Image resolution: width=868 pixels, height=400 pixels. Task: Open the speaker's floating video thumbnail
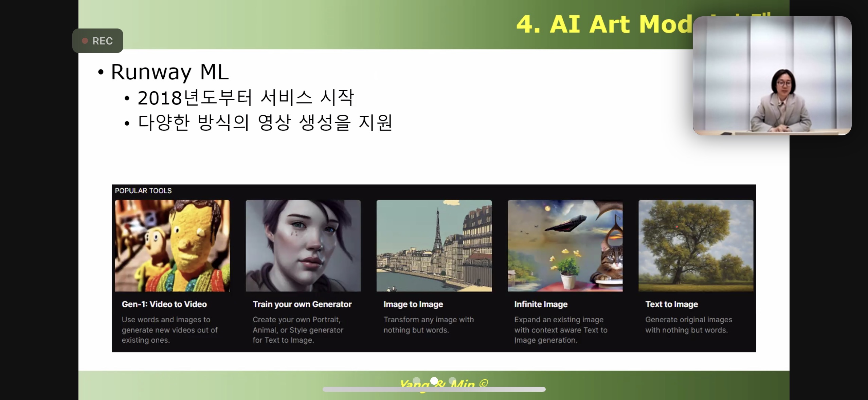point(772,76)
